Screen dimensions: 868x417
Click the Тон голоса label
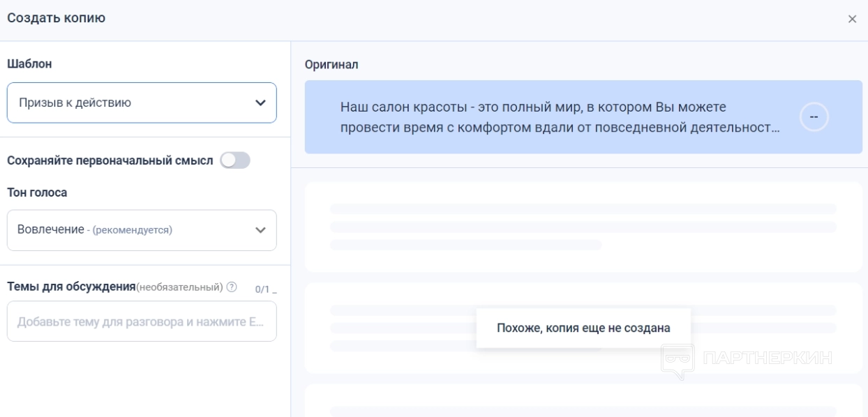pyautogui.click(x=37, y=193)
